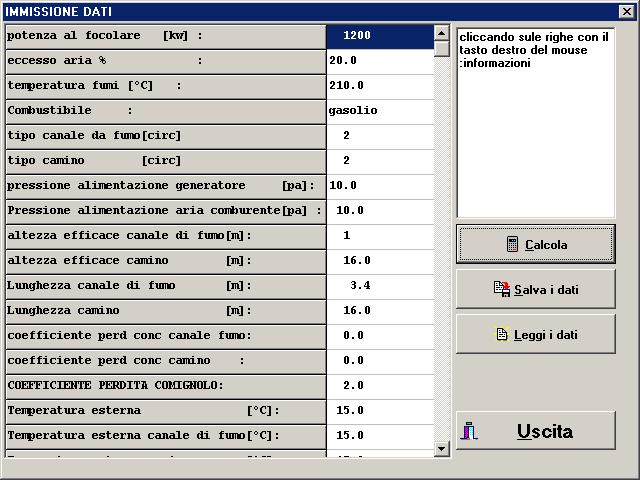Click the save-disk icon beside Salva i dati
The image size is (640, 480).
[x=502, y=289]
